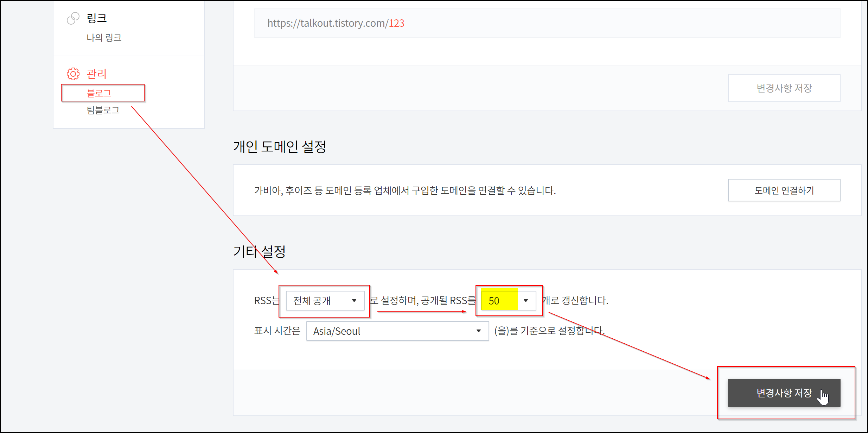Open the 팀블로그 menu item
This screenshot has width=868, height=433.
tap(103, 110)
